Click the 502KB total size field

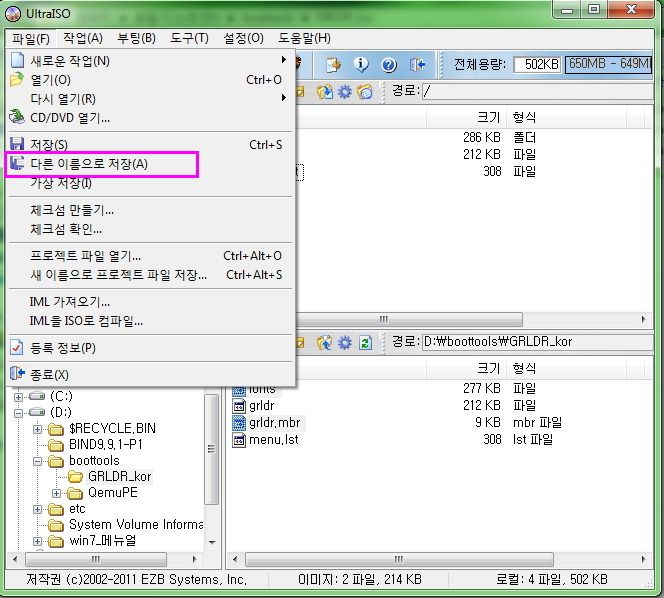(537, 64)
